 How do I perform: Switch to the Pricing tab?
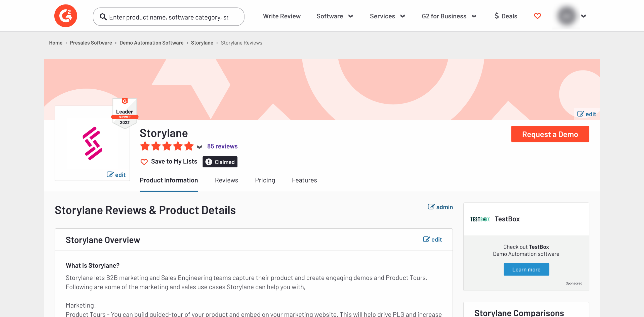tap(265, 180)
